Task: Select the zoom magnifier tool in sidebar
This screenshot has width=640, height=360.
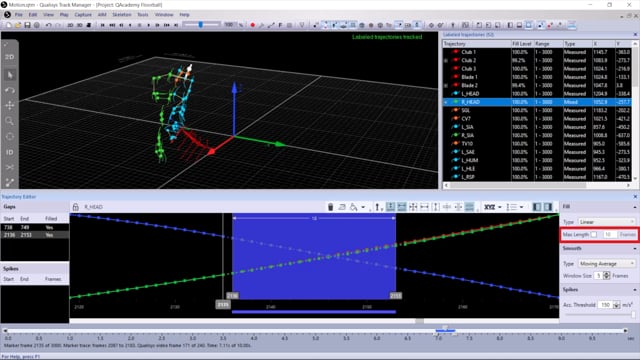Action: pyautogui.click(x=10, y=121)
